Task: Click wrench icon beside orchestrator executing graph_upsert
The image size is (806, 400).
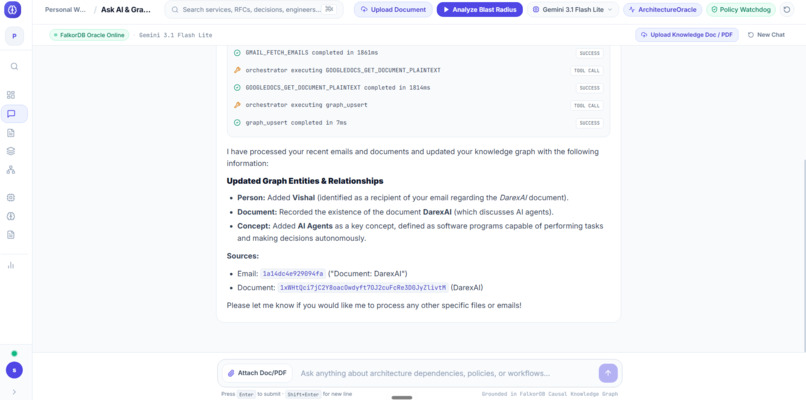Action: tap(237, 105)
